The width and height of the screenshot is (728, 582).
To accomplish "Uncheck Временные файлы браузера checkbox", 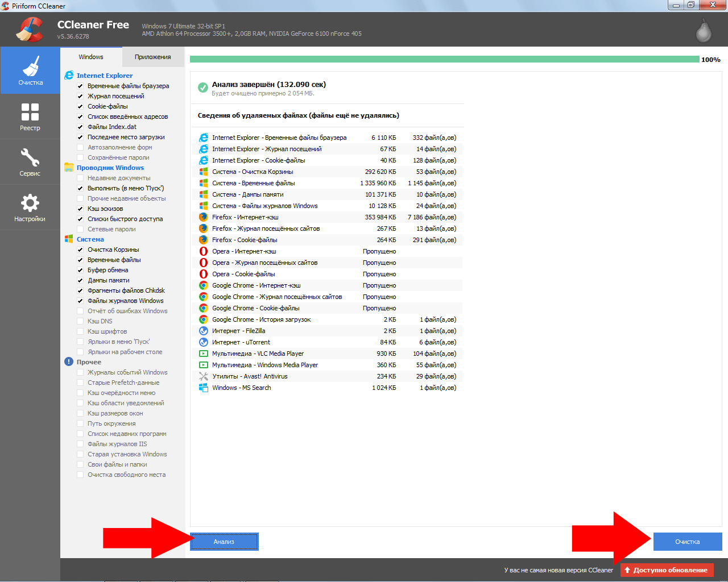I will point(80,86).
